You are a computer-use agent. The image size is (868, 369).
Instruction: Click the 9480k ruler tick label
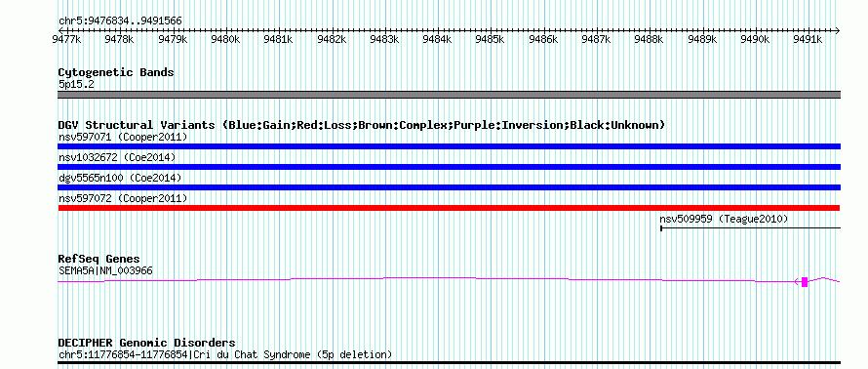[225, 40]
